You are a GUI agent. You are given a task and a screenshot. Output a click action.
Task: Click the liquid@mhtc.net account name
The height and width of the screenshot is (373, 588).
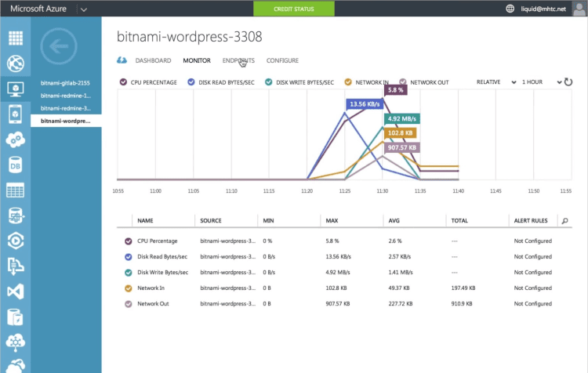pos(543,9)
